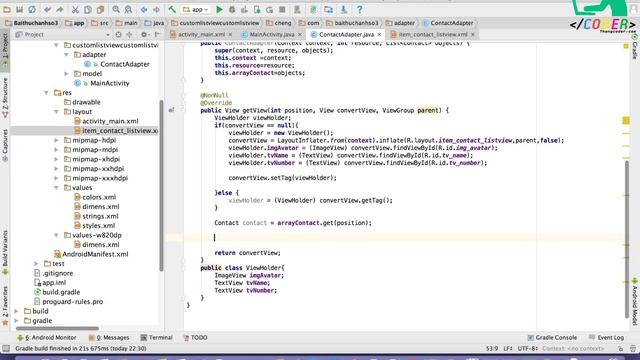Click the ContactAdapter breadcrumb
640x360 pixels.
(448, 23)
